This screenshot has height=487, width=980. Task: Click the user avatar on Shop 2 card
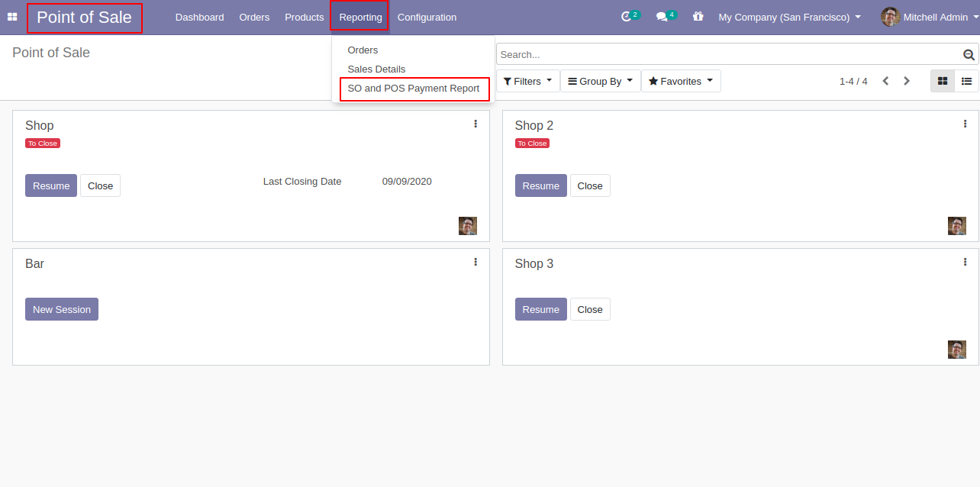[957, 226]
